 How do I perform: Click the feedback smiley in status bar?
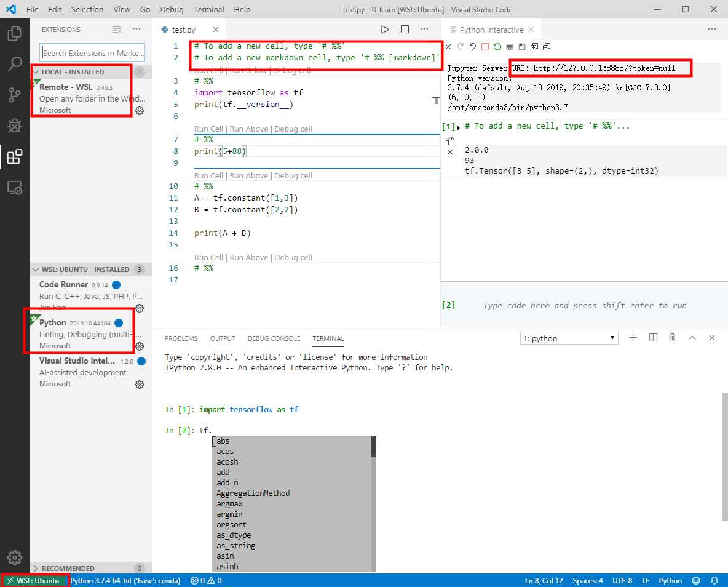696,580
